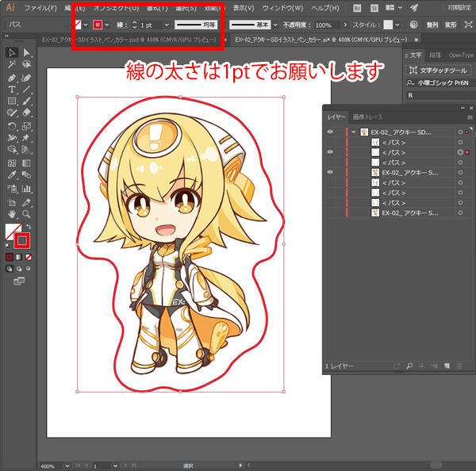
Task: Select the Pen tool
Action: pyautogui.click(x=12, y=78)
